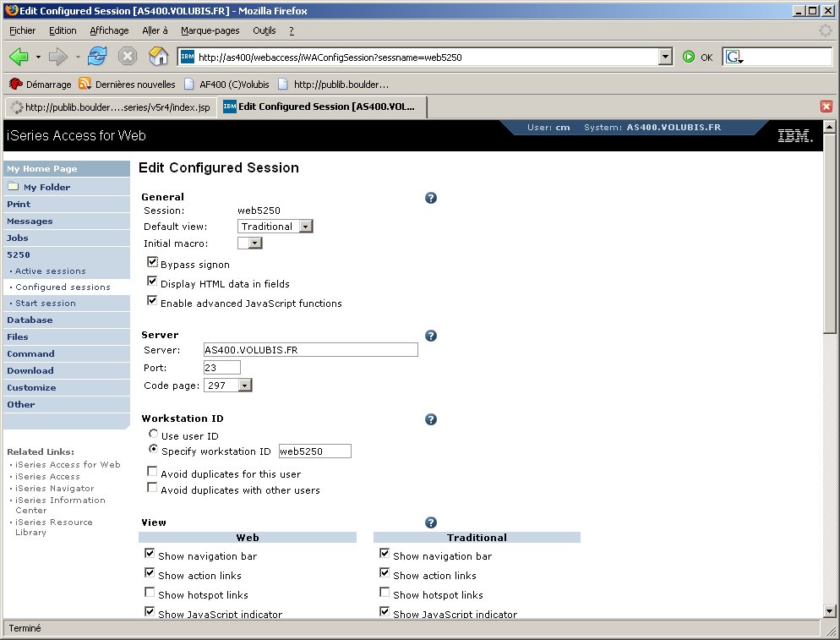Click the vertical scrollbar thumb
The width and height of the screenshot is (840, 640).
pyautogui.click(x=829, y=234)
